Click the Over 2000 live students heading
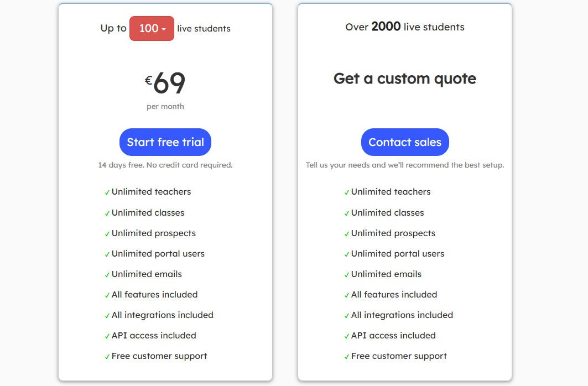Image resolution: width=588 pixels, height=386 pixels. click(x=404, y=27)
